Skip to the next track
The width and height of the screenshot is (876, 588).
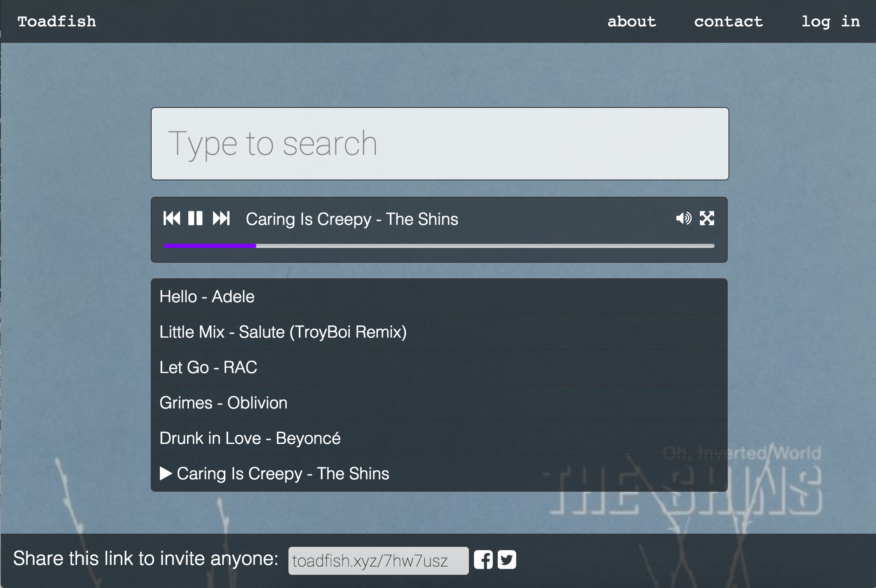221,218
